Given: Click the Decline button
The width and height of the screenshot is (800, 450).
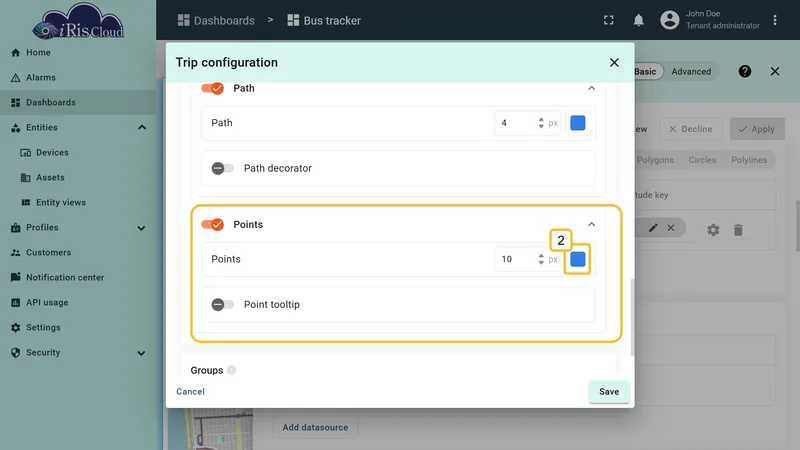Looking at the screenshot, I should coord(691,129).
